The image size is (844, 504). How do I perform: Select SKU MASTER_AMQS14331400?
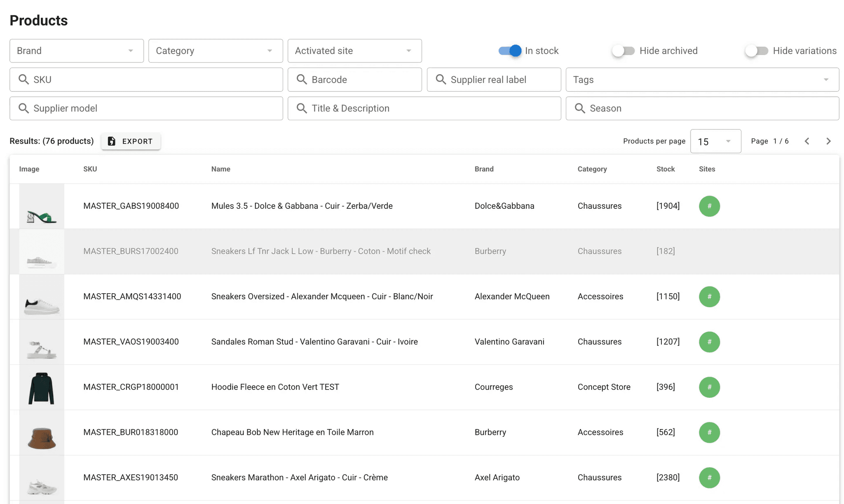pyautogui.click(x=132, y=296)
